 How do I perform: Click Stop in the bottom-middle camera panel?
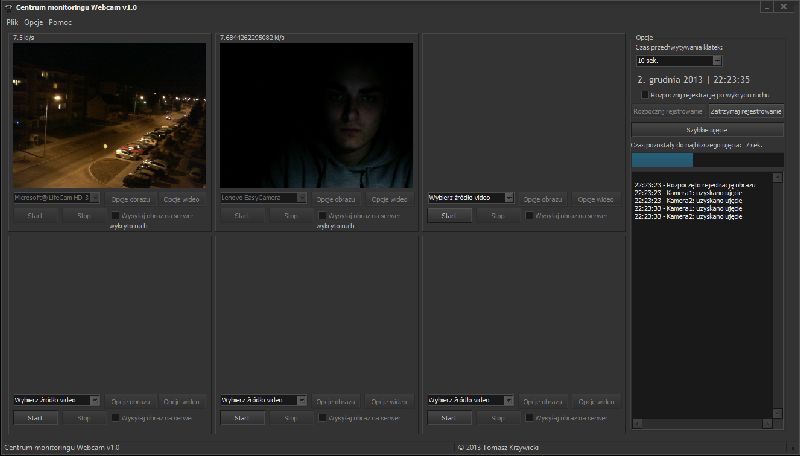290,418
